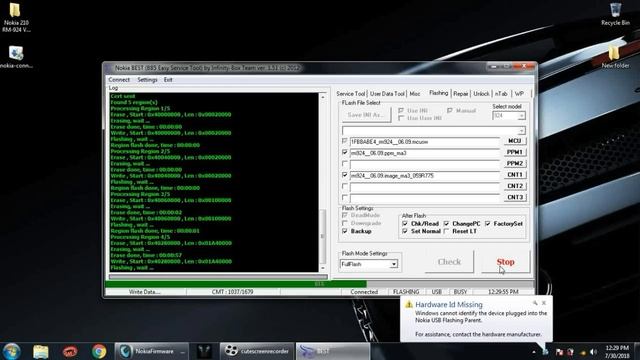
Task: Toggle the FactorySet checkbox
Action: [488, 224]
